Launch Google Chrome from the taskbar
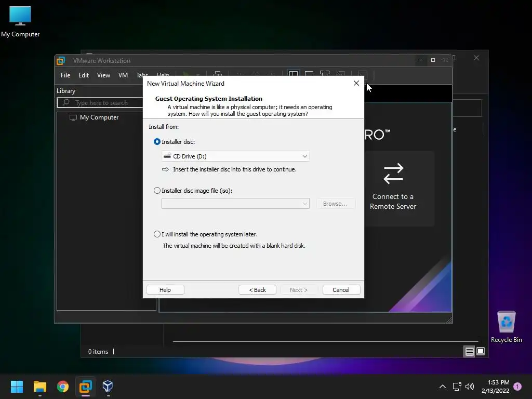532x399 pixels. click(63, 387)
